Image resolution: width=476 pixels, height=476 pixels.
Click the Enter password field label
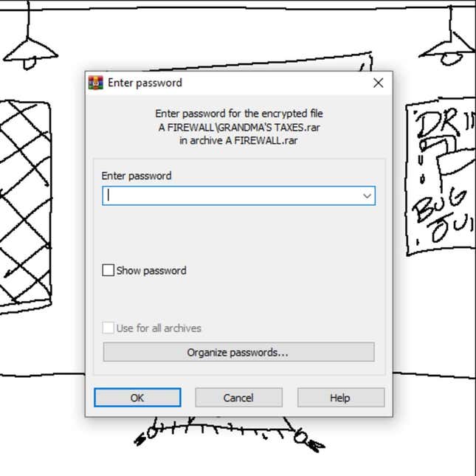click(137, 176)
